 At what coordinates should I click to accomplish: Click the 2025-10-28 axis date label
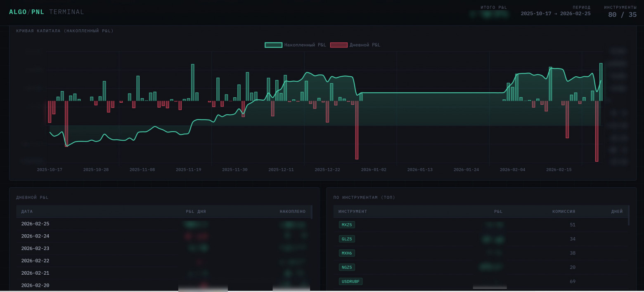coord(96,170)
